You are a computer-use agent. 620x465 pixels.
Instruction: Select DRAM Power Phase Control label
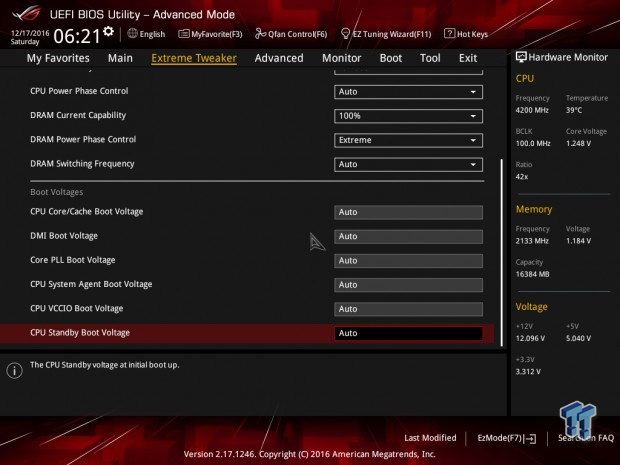[83, 139]
